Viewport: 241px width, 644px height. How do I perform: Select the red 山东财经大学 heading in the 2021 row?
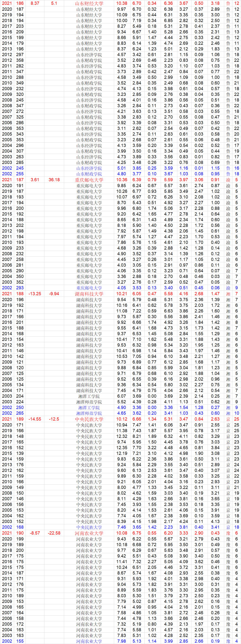(x=89, y=3)
